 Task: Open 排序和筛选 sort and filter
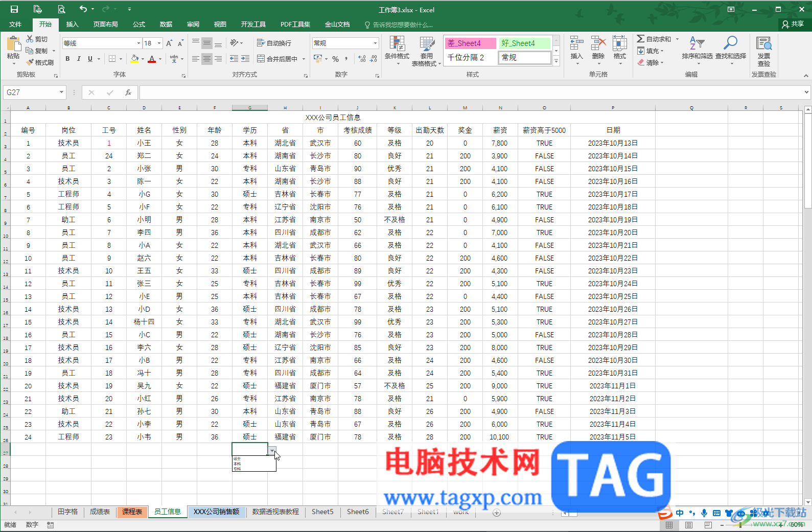click(697, 50)
